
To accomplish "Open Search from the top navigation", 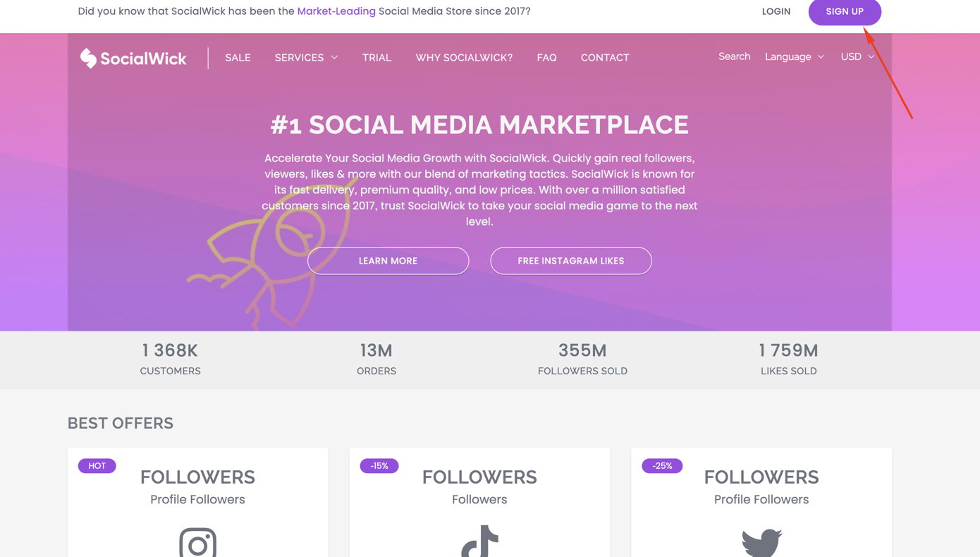I will [734, 56].
